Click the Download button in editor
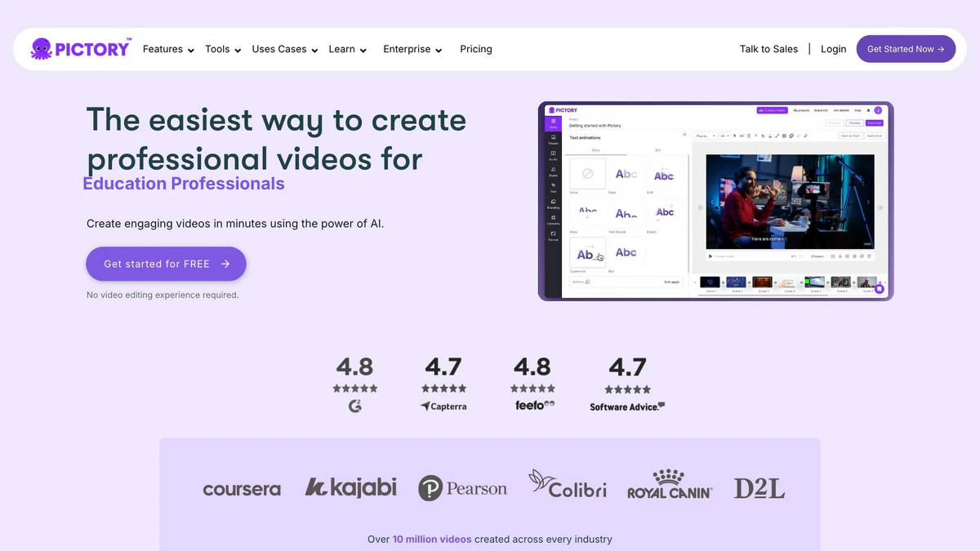The height and width of the screenshot is (551, 980). coord(875,122)
